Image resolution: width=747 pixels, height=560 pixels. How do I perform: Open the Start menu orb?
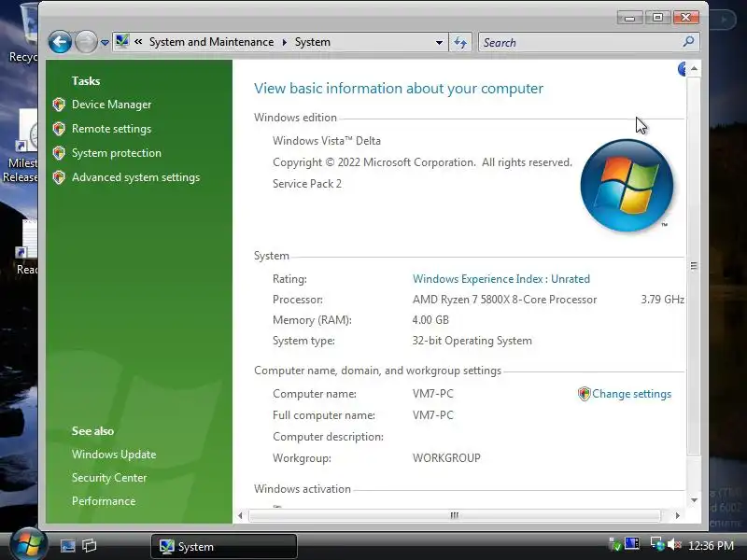[29, 544]
